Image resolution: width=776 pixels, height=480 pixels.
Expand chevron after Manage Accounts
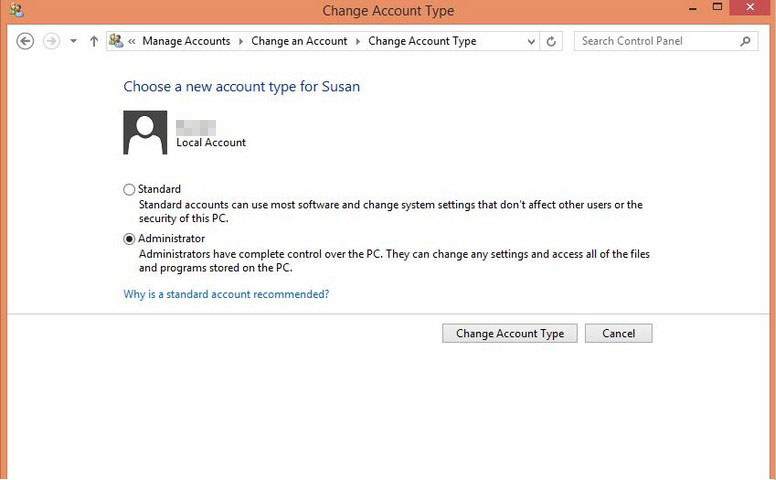click(241, 42)
